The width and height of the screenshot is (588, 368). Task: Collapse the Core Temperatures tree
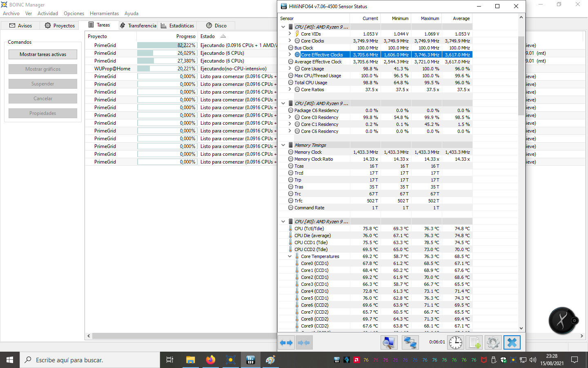(290, 256)
